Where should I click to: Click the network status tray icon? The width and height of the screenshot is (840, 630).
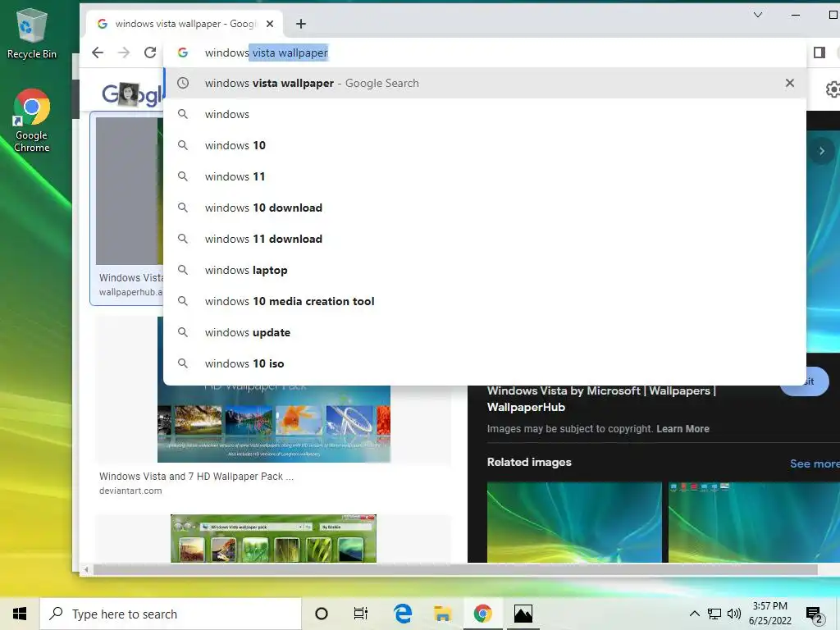(x=714, y=614)
